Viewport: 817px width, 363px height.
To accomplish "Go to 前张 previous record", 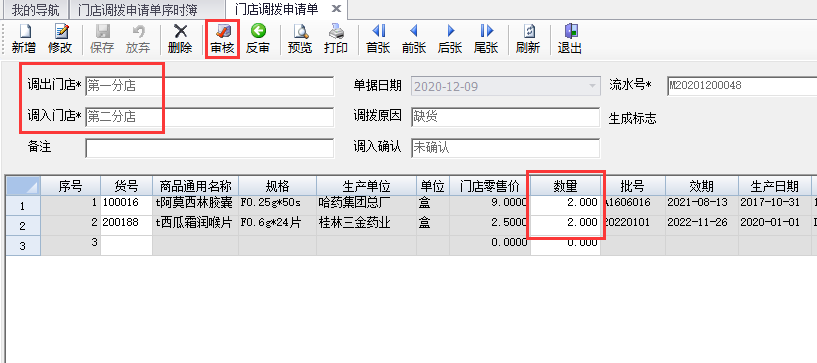I will click(414, 39).
